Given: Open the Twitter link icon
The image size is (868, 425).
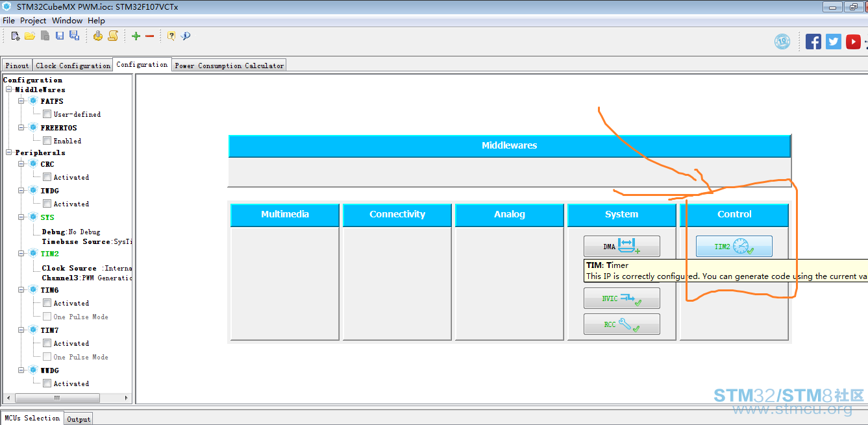Looking at the screenshot, I should click(x=834, y=42).
